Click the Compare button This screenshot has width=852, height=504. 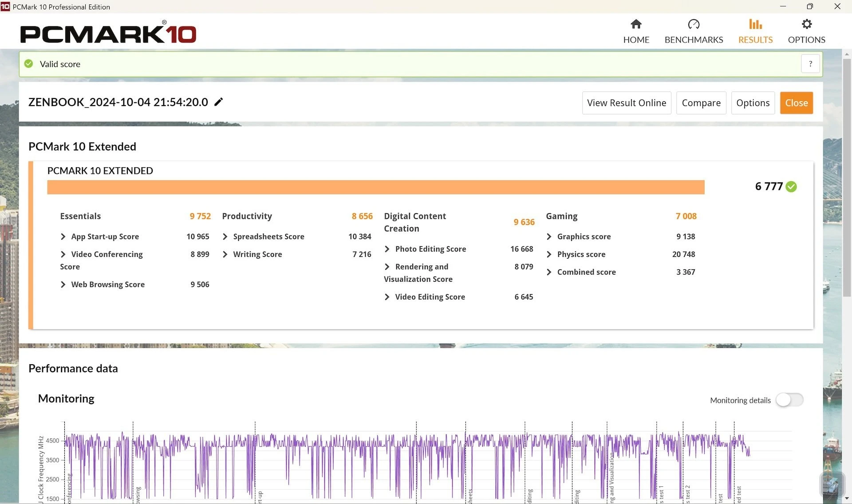[701, 103]
